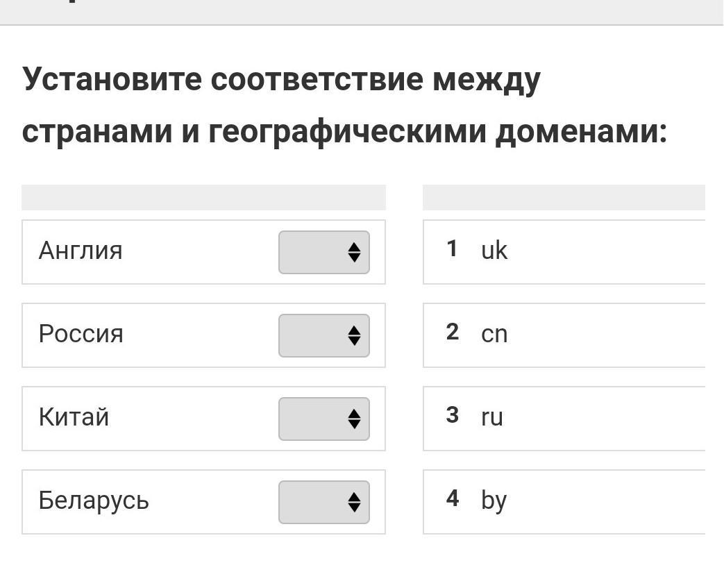The height and width of the screenshot is (588, 724).
Task: Click the uk domain text
Action: (x=494, y=250)
